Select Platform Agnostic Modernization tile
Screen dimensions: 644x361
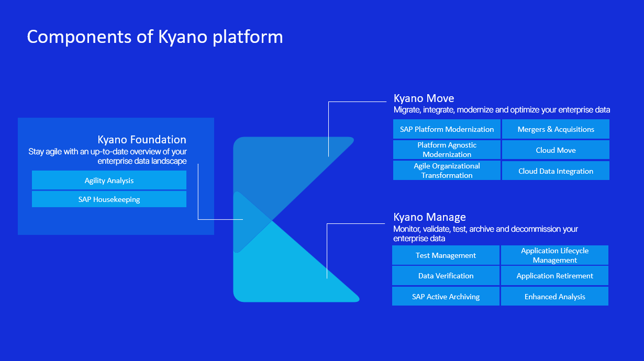coord(447,150)
